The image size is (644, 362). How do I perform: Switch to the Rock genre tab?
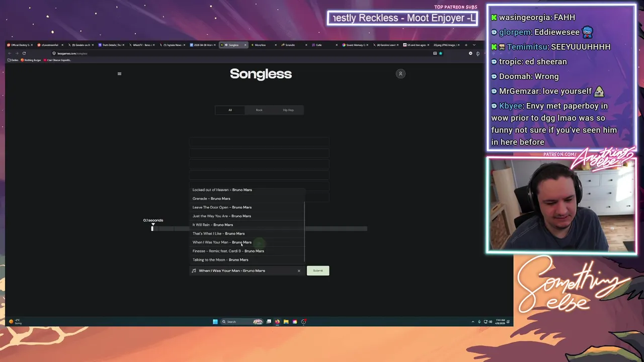259,110
